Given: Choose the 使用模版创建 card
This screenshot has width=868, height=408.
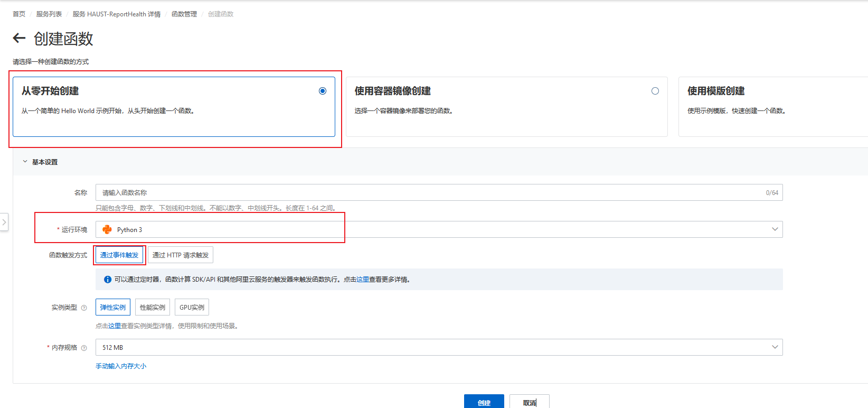Looking at the screenshot, I should pos(773,107).
